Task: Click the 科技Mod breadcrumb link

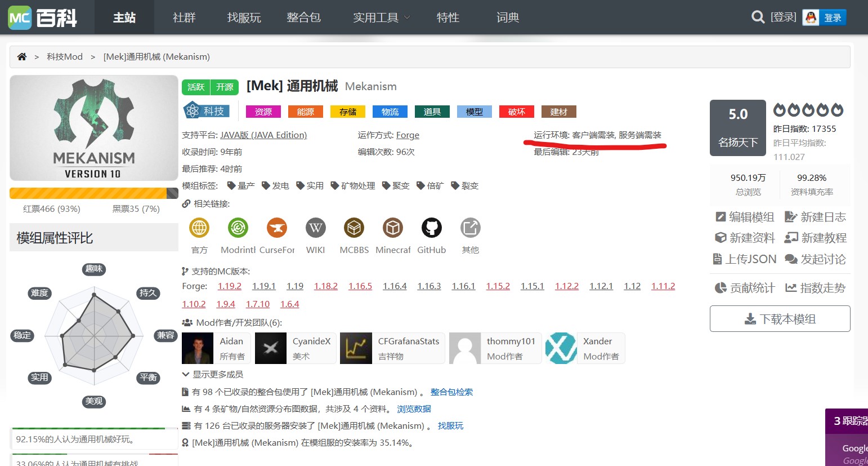Action: pos(65,56)
